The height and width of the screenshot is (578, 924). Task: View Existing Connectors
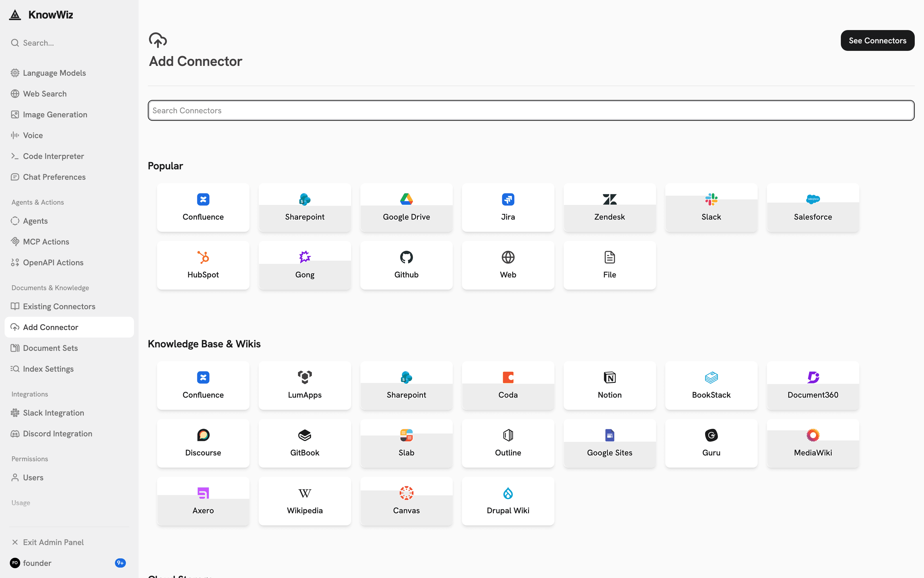pyautogui.click(x=69, y=307)
